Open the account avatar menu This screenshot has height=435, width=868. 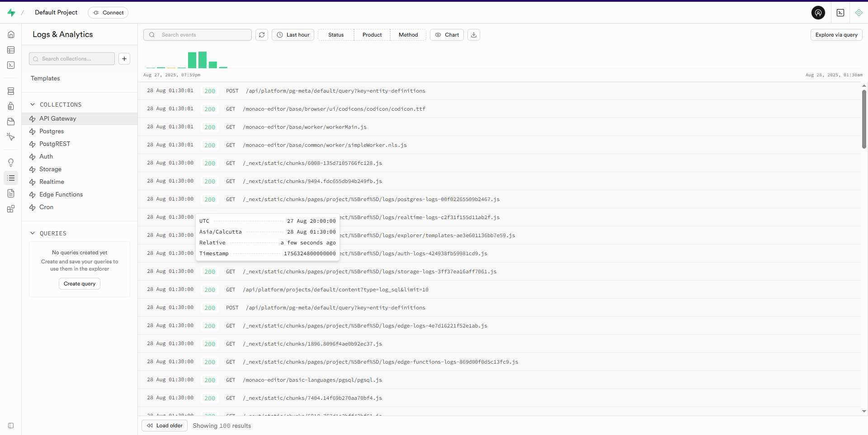pyautogui.click(x=818, y=13)
